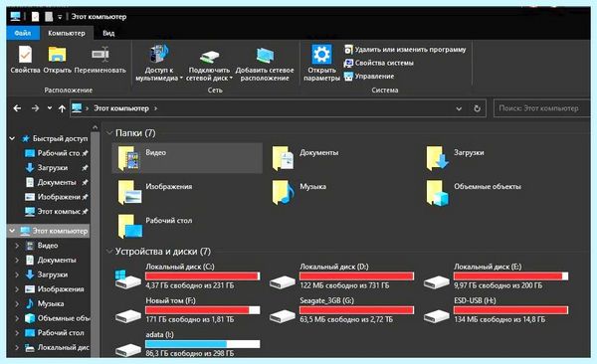
Task: Collapse the Устройства и диски (7) group
Action: click(x=109, y=252)
